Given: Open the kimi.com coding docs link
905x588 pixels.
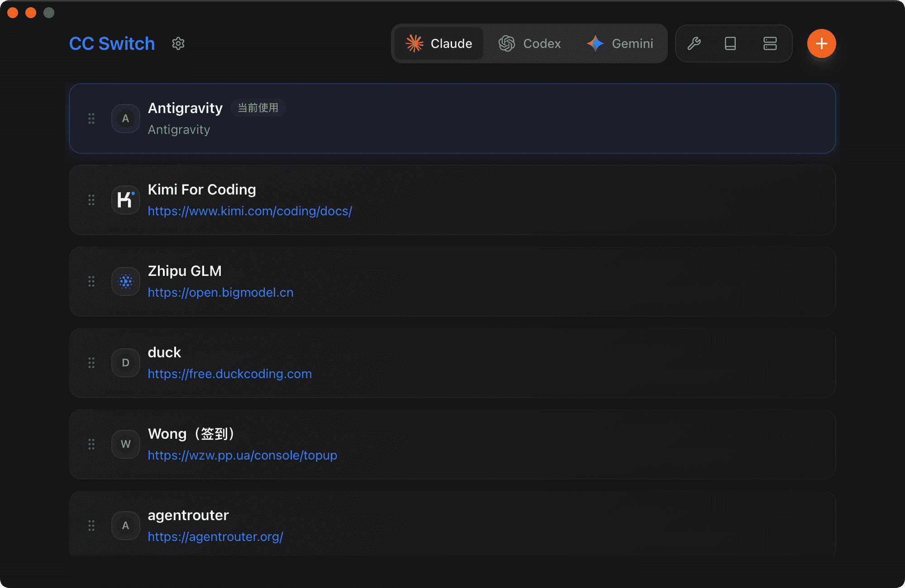Looking at the screenshot, I should [250, 211].
